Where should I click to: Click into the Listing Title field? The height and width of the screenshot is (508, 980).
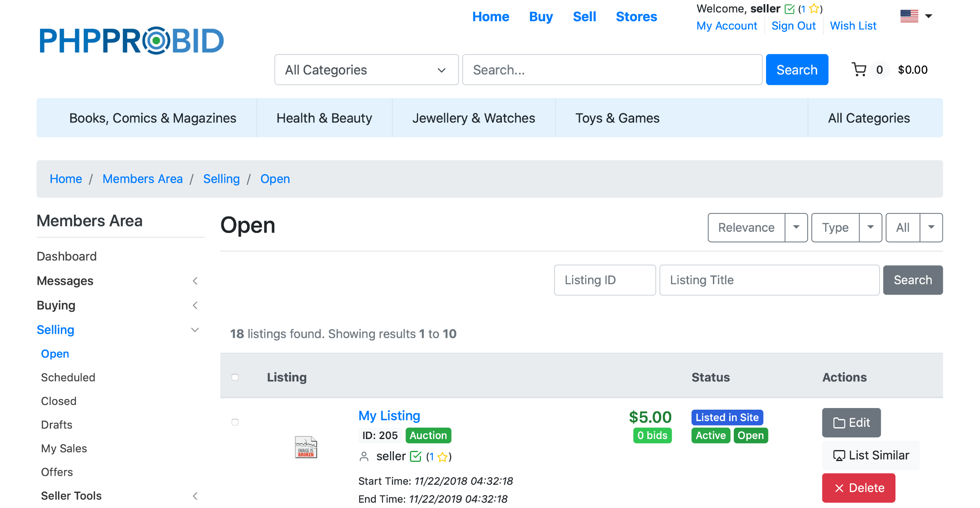tap(769, 280)
